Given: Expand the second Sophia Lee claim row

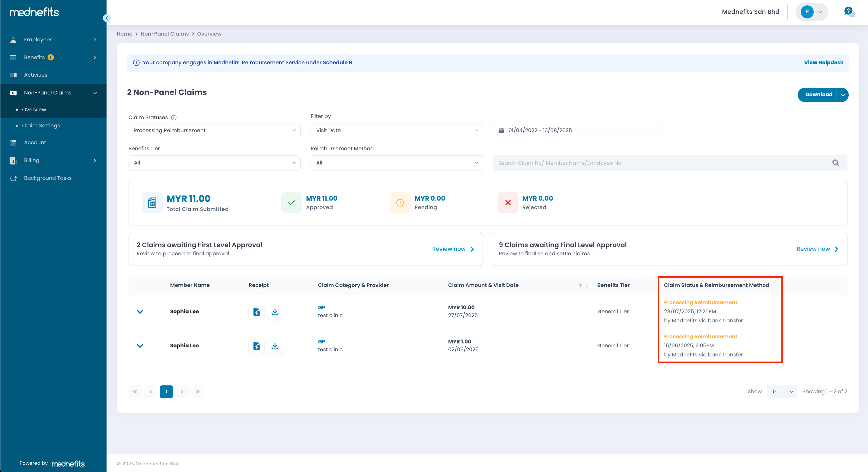Looking at the screenshot, I should 140,346.
